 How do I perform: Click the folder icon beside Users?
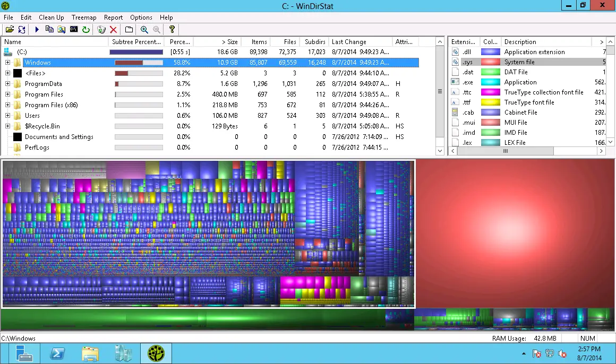pyautogui.click(x=18, y=116)
